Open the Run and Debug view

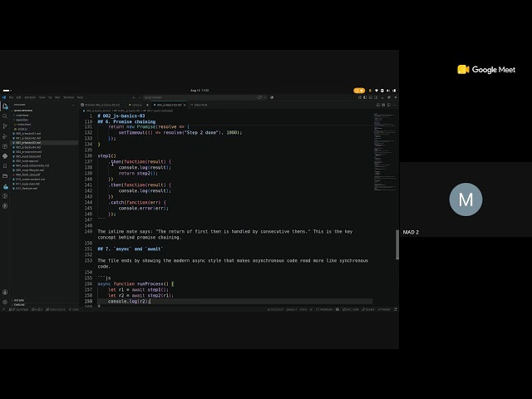[5, 136]
